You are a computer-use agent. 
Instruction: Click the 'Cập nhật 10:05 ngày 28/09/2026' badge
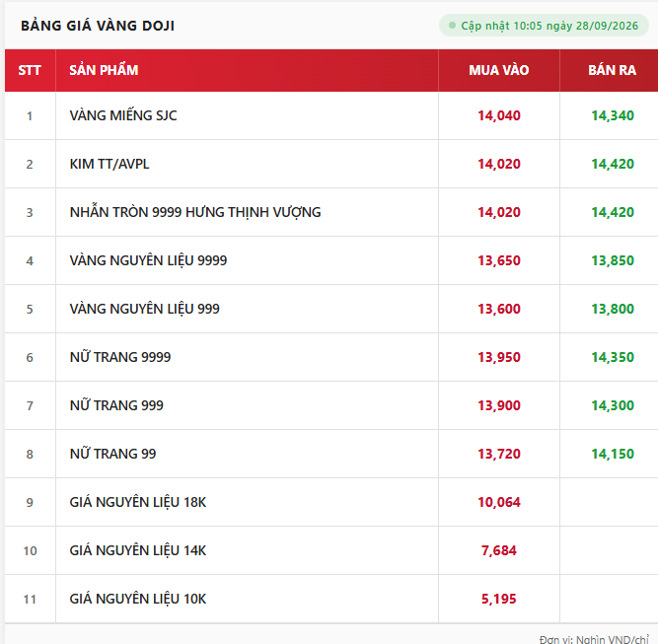[x=544, y=26]
